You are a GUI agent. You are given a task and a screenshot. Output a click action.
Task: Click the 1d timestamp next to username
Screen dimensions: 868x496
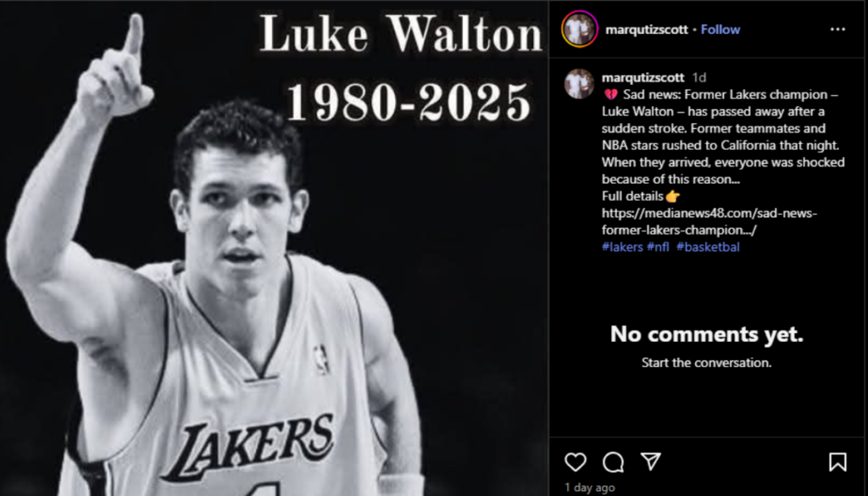[699, 77]
